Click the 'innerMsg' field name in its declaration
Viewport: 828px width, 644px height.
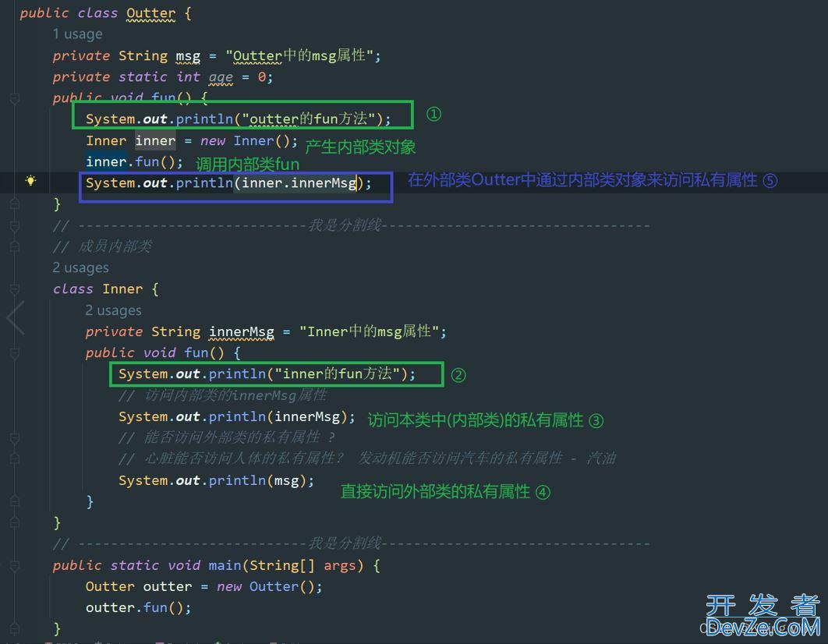click(242, 332)
